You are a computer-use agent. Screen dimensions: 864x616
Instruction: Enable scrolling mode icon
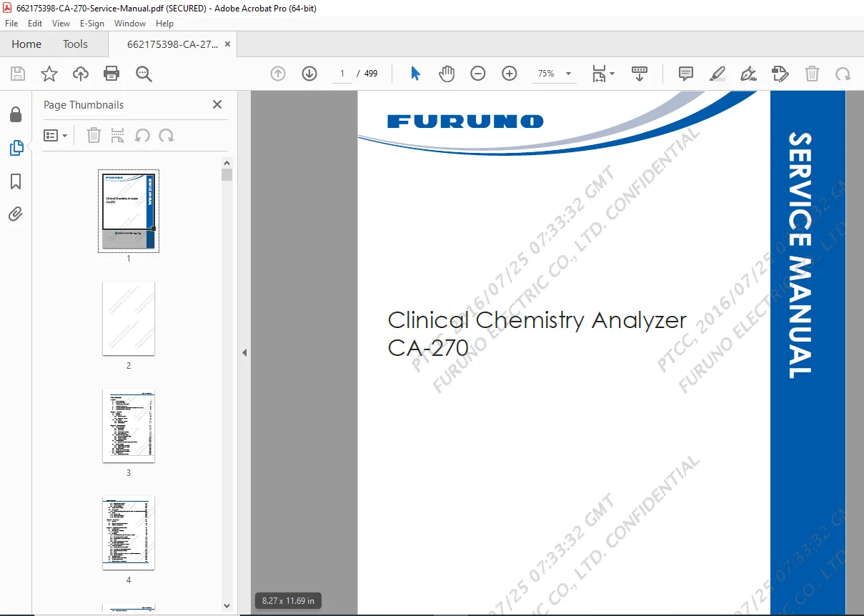coord(640,74)
